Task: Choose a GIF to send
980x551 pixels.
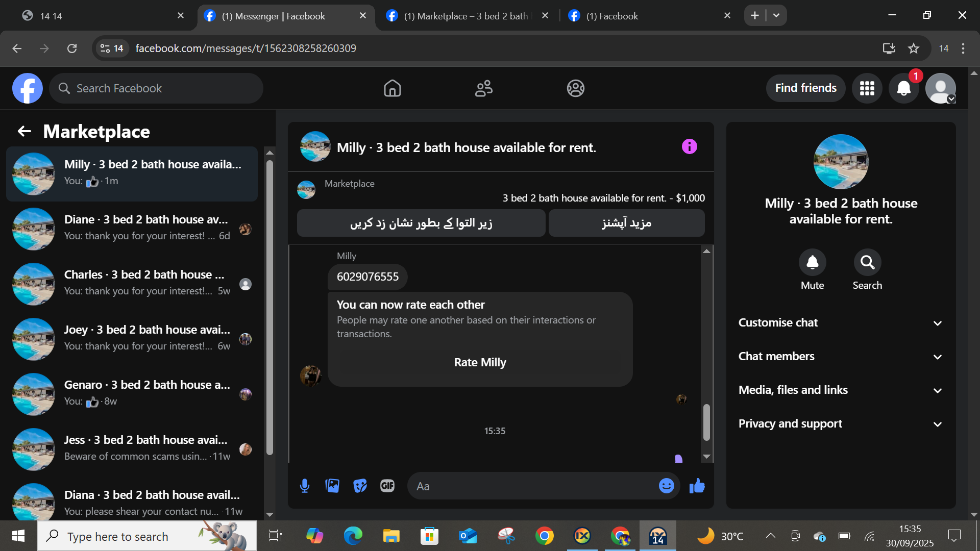Action: pyautogui.click(x=387, y=486)
